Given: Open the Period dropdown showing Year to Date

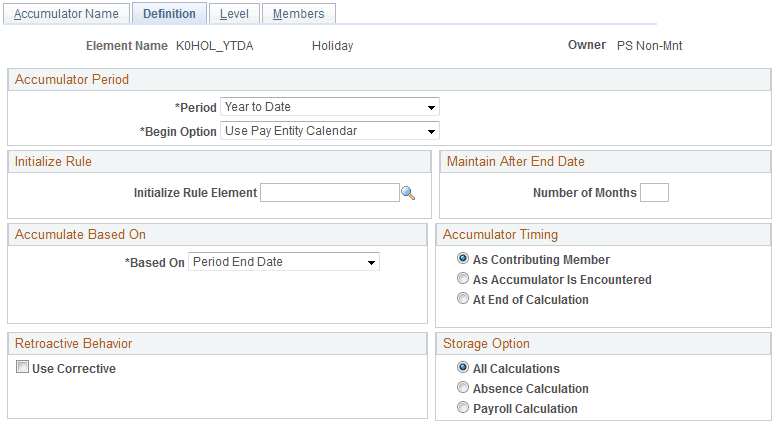Looking at the screenshot, I should pyautogui.click(x=330, y=107).
